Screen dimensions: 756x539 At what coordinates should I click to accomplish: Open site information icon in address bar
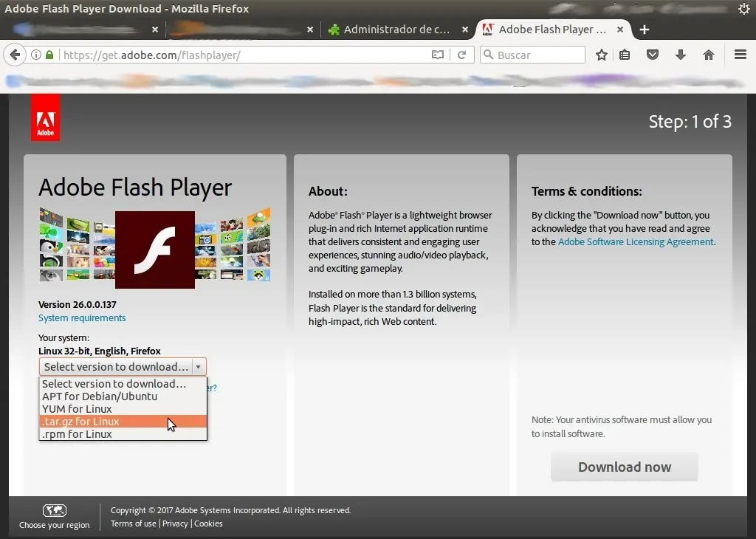[x=36, y=55]
